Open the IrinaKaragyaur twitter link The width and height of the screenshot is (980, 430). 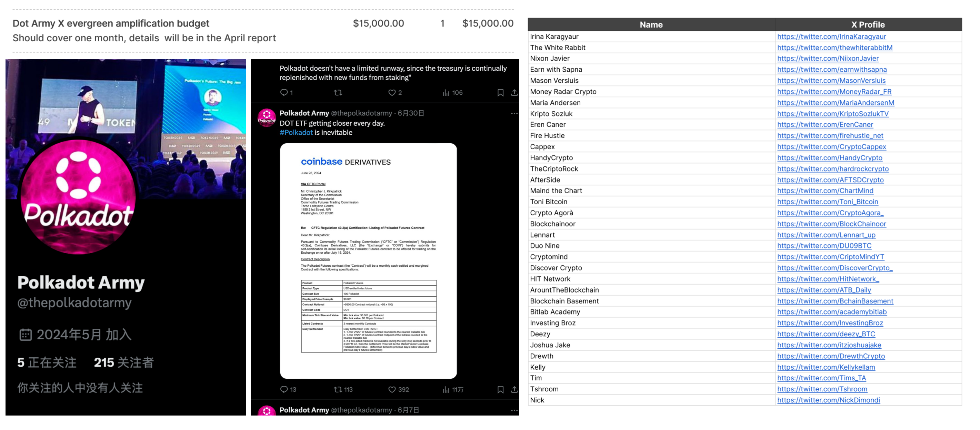point(831,37)
